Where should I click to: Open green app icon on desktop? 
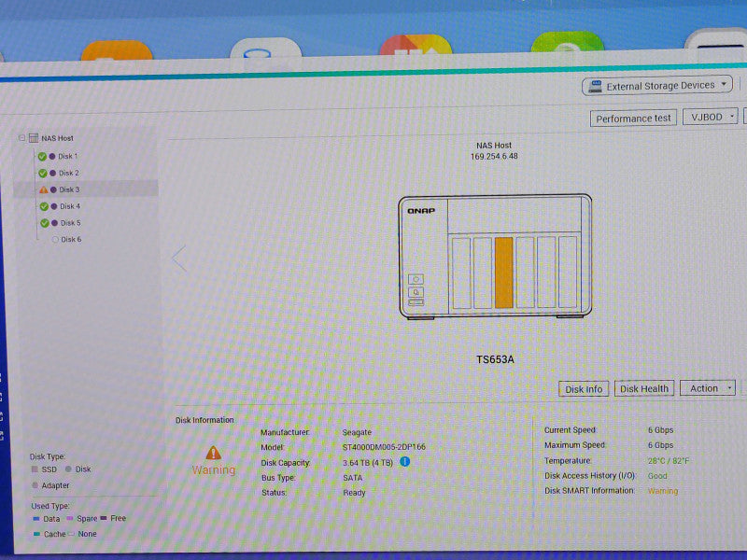568,42
